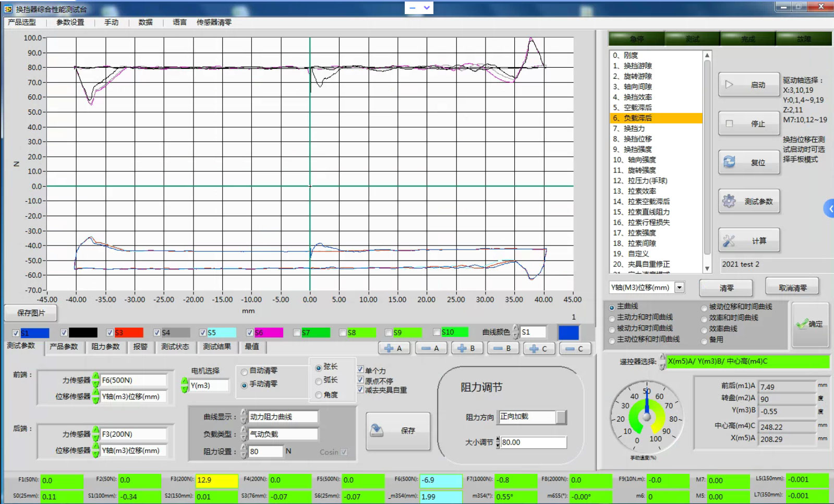
Task: Click the 复位 reset button with refresh icon
Action: 749,162
